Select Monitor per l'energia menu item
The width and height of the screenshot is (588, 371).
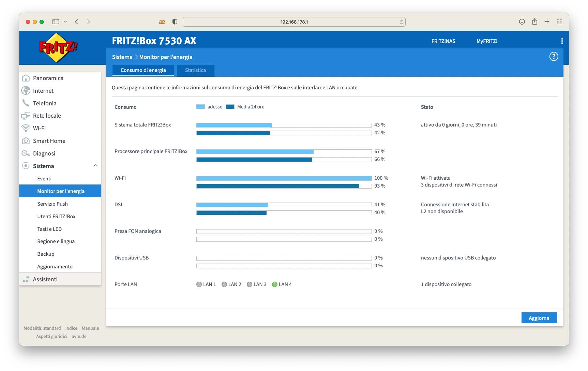point(60,191)
